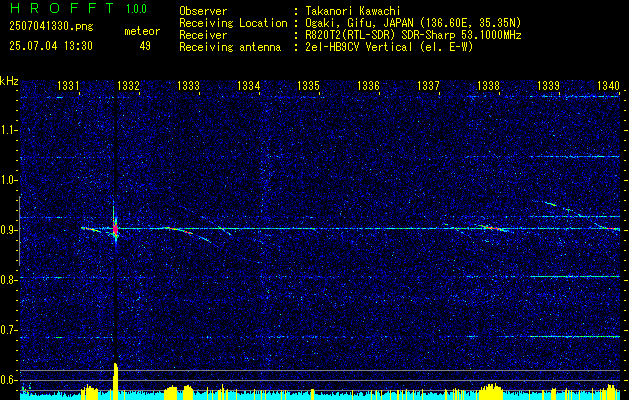629x400 pixels.
Task: Click the 1340 time marker
Action: pos(608,85)
